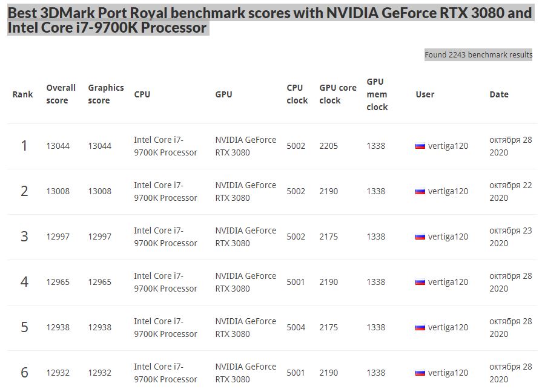This screenshot has width=545, height=392.
Task: Click the Graphics score column header
Action: point(105,94)
